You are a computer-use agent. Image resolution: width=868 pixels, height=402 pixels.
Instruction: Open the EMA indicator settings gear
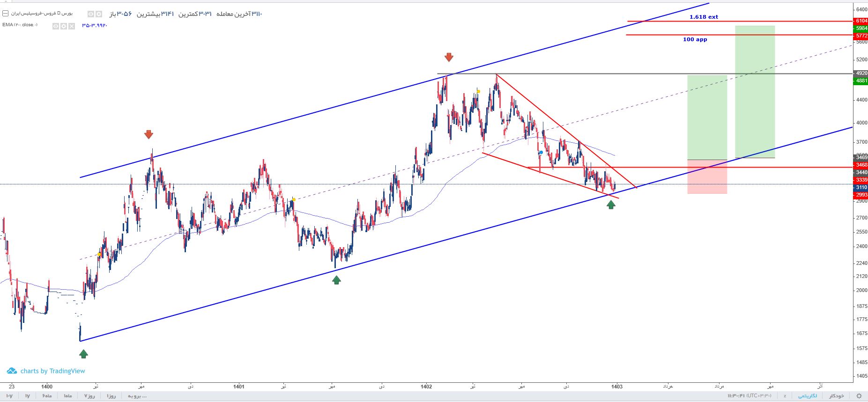(x=64, y=26)
